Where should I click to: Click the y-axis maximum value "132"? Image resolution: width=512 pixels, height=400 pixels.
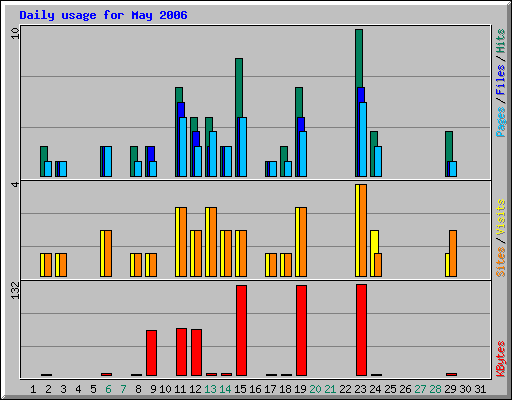(15, 290)
